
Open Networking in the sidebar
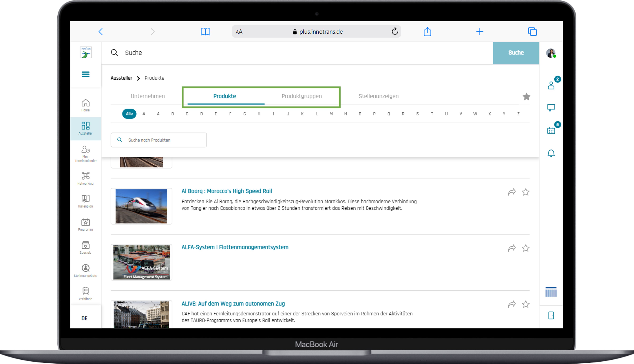pyautogui.click(x=86, y=178)
